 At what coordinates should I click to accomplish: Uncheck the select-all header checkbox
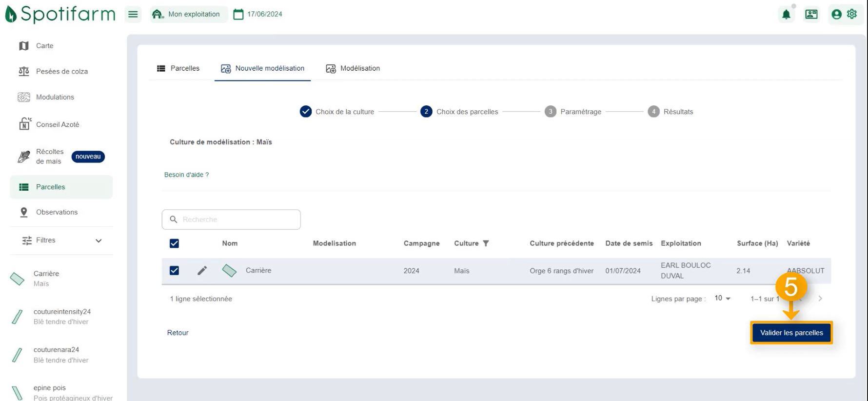(174, 243)
